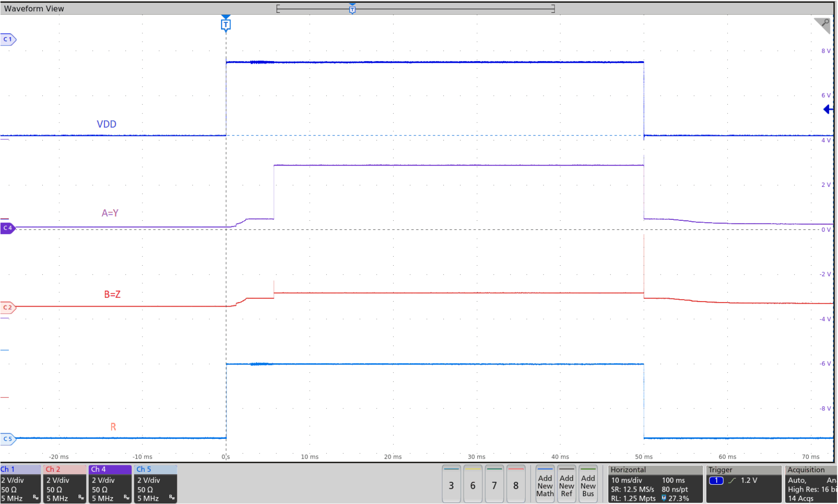The image size is (838, 504).
Task: Open the Ch 2 channel badge settings
Action: [64, 484]
